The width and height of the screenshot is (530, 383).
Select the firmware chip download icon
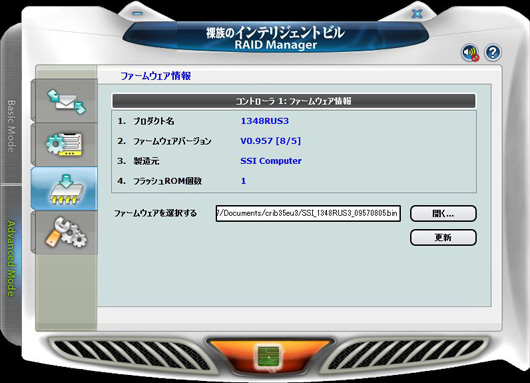click(65, 188)
